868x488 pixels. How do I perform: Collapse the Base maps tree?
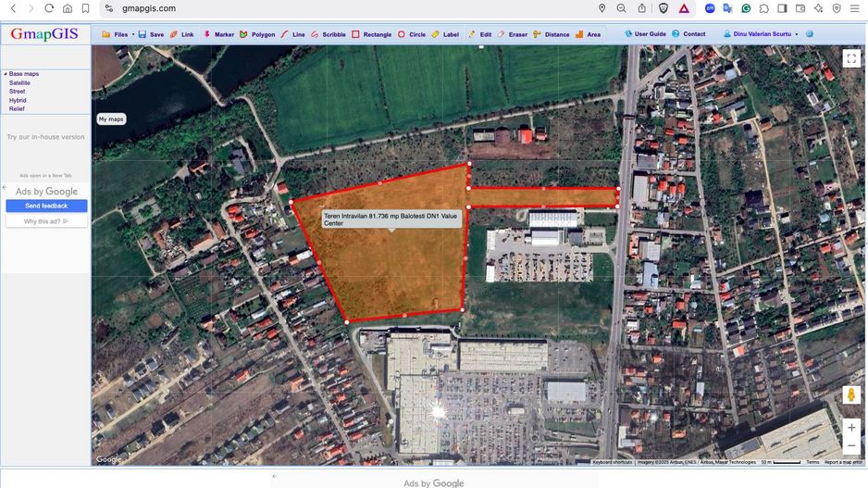click(6, 74)
